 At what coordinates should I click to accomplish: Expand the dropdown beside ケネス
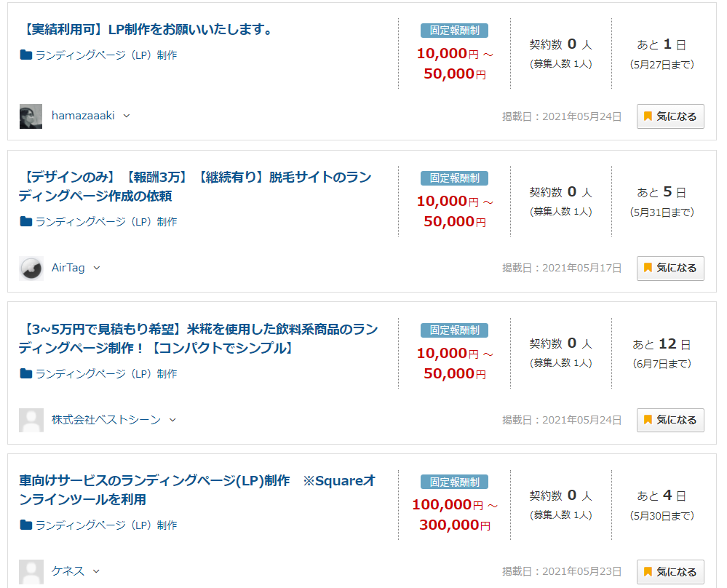pyautogui.click(x=96, y=571)
